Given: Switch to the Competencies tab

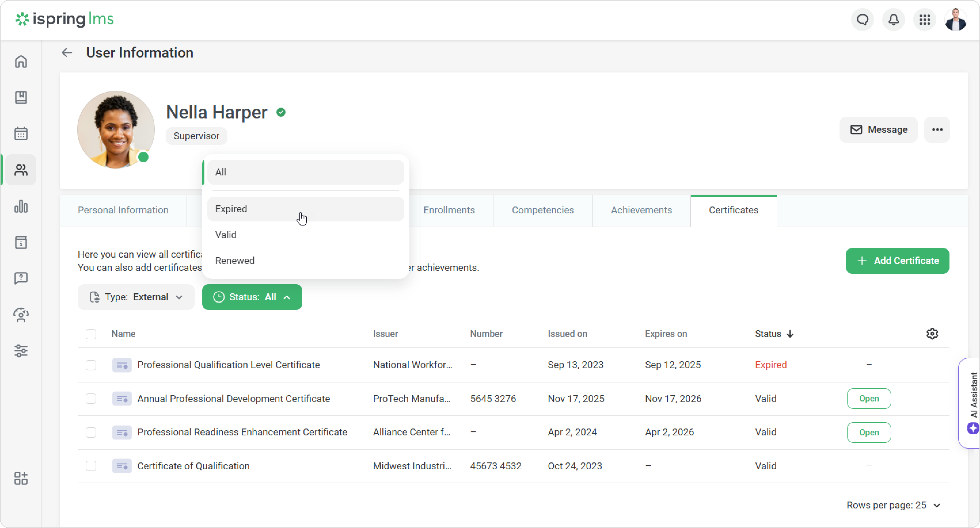Looking at the screenshot, I should click(x=542, y=210).
